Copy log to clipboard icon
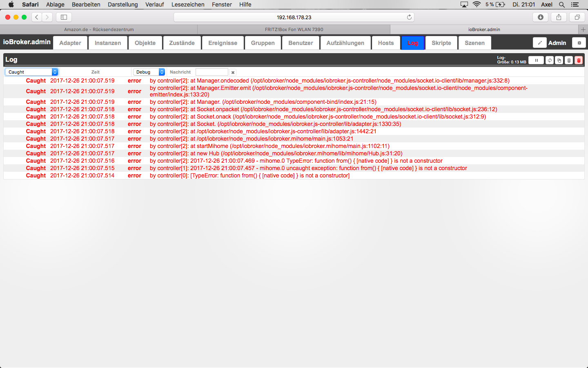 pyautogui.click(x=559, y=60)
